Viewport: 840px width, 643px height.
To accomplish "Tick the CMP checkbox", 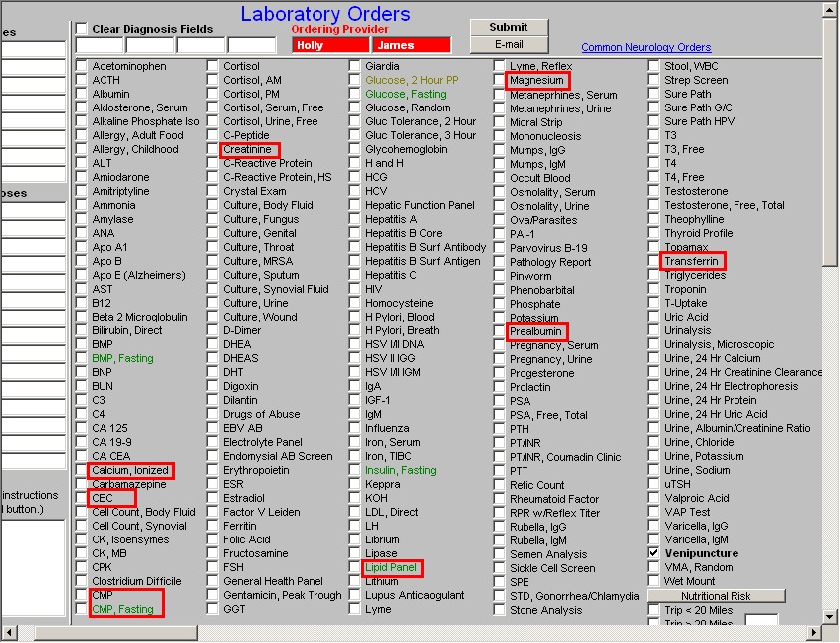I will 81,595.
